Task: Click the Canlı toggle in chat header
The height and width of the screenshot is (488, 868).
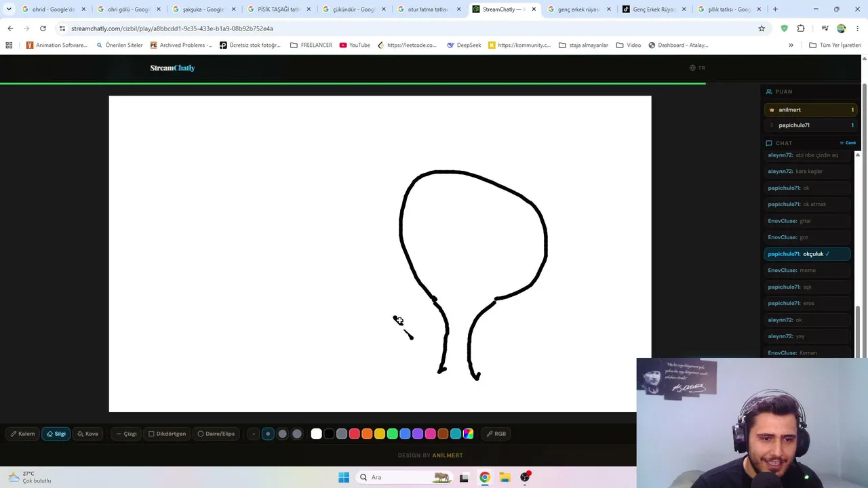Action: (848, 143)
